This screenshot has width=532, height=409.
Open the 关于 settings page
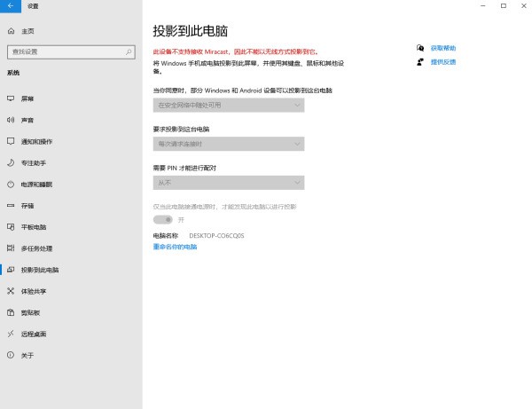[x=71, y=355]
